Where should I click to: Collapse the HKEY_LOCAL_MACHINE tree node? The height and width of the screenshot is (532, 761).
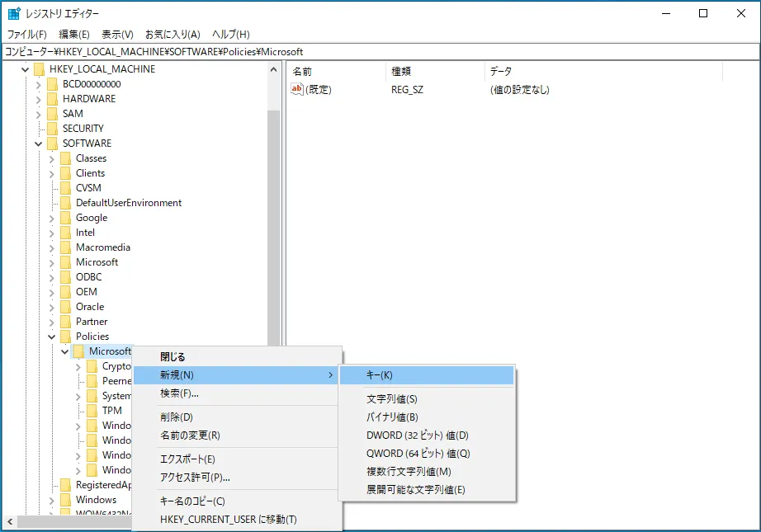26,69
